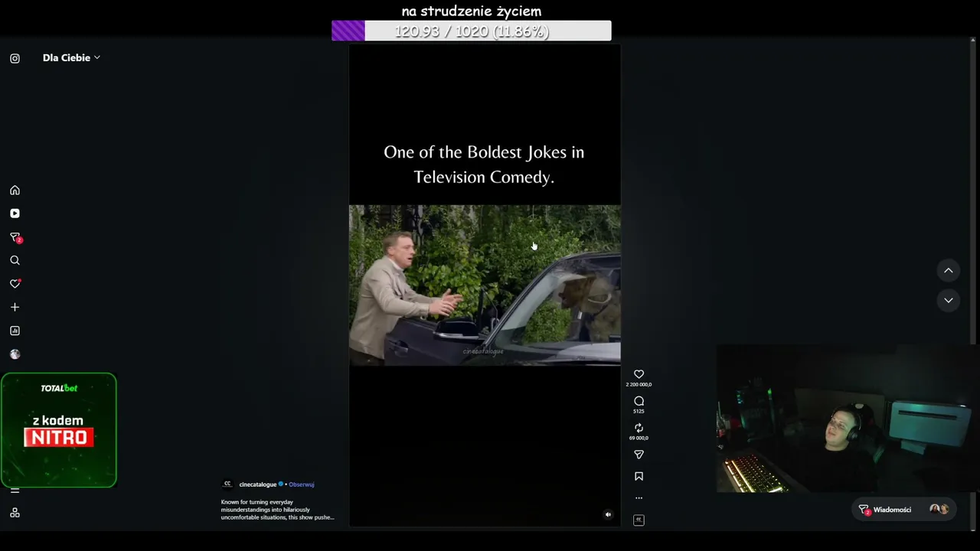This screenshot has height=551, width=980.
Task: Expand the Dla Ciebie feed dropdown
Action: (x=71, y=57)
